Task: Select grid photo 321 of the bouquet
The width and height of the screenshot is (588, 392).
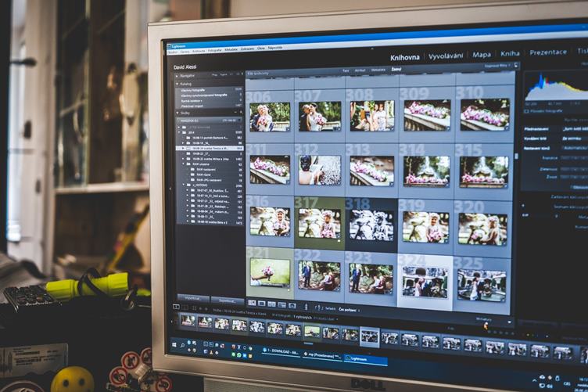Action: tap(270, 273)
